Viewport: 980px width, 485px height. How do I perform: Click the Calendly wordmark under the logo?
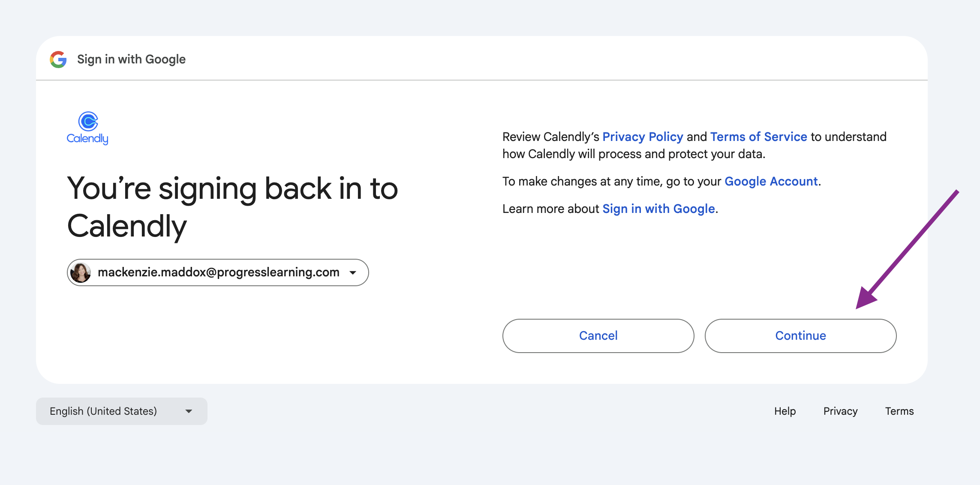point(87,138)
